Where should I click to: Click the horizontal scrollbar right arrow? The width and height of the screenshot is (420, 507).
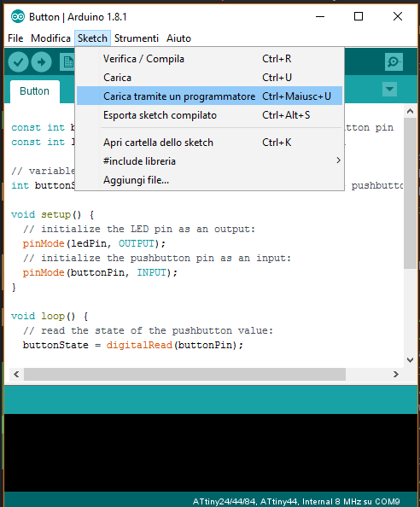[396, 375]
